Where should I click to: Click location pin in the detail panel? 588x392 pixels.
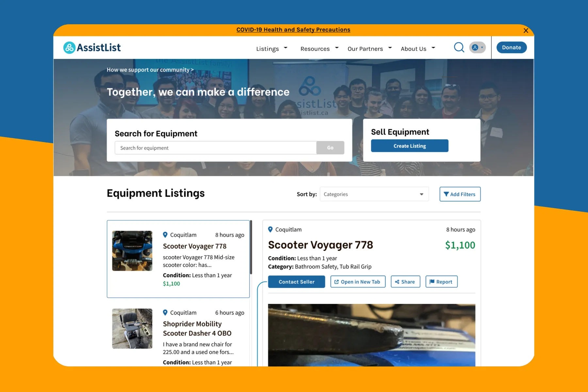coord(270,230)
